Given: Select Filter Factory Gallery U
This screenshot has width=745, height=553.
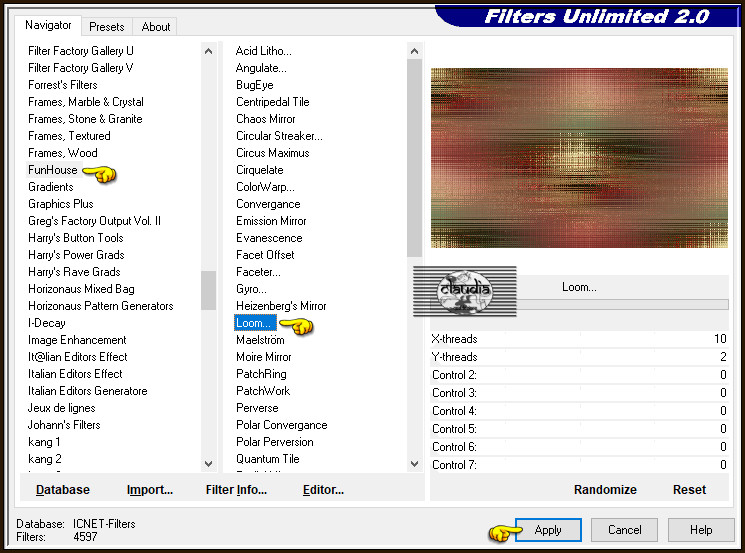Looking at the screenshot, I should pyautogui.click(x=81, y=51).
